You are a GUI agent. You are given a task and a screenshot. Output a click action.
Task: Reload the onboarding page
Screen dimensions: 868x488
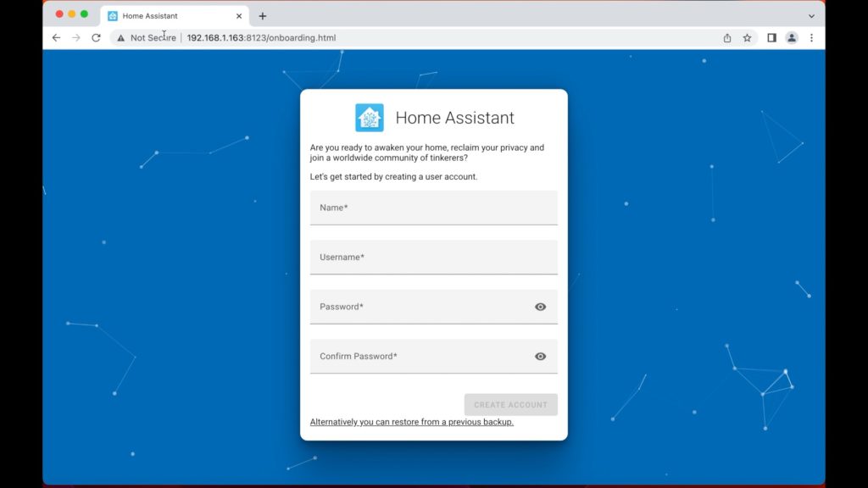(x=96, y=37)
